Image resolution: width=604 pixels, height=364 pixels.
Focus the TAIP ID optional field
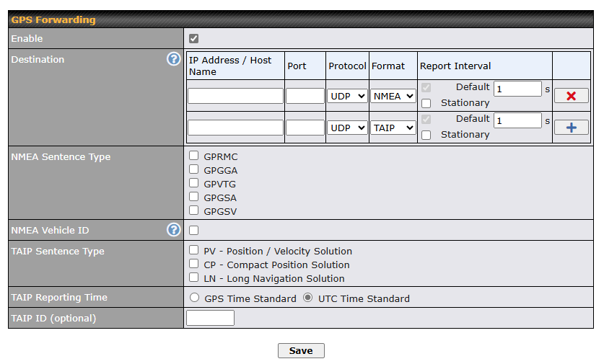pyautogui.click(x=210, y=318)
